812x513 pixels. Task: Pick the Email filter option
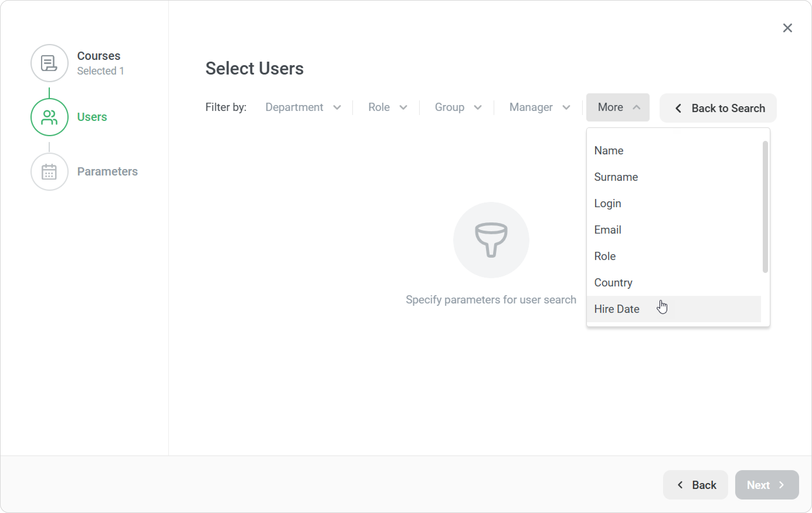607,230
